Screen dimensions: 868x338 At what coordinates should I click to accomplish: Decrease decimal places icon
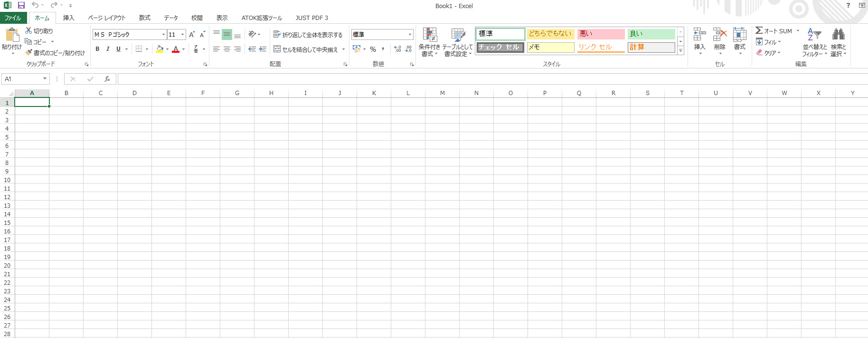point(408,49)
